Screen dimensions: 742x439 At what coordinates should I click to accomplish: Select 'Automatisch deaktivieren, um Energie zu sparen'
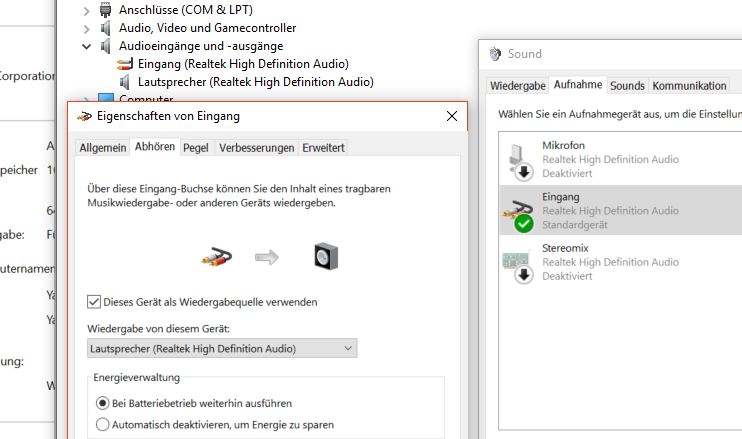(x=102, y=424)
